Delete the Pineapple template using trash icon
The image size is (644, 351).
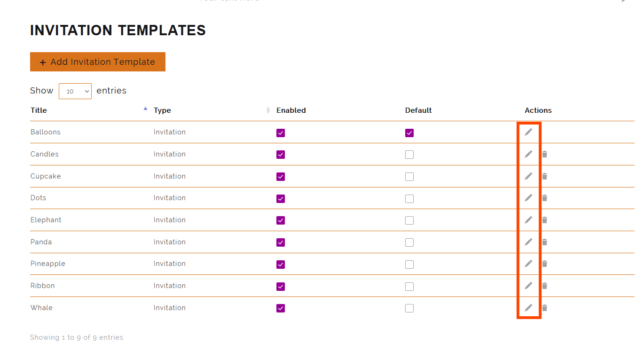544,264
